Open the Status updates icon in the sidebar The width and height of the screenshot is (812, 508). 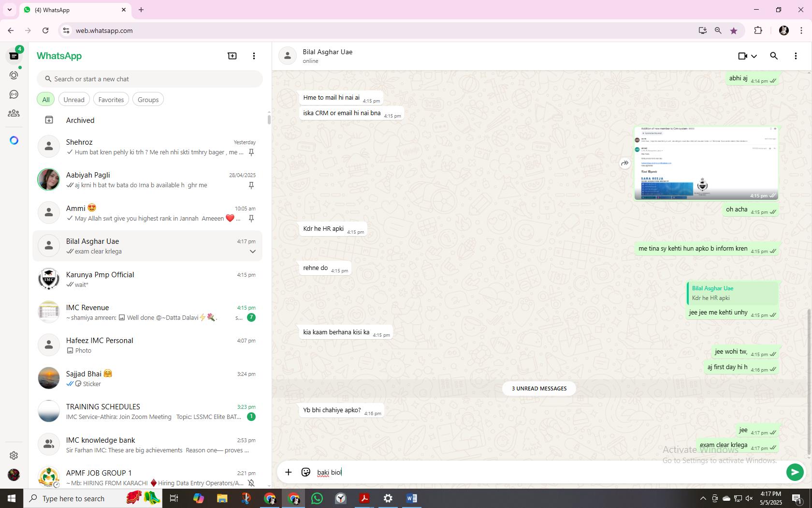pyautogui.click(x=14, y=75)
